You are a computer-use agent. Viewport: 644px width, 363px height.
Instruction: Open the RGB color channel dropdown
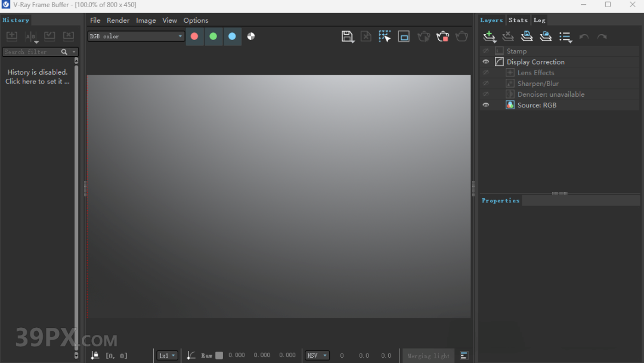click(x=136, y=36)
